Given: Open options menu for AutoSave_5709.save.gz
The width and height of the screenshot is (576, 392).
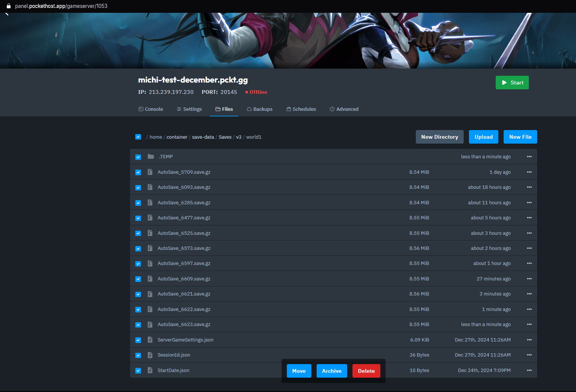Looking at the screenshot, I should pyautogui.click(x=529, y=172).
